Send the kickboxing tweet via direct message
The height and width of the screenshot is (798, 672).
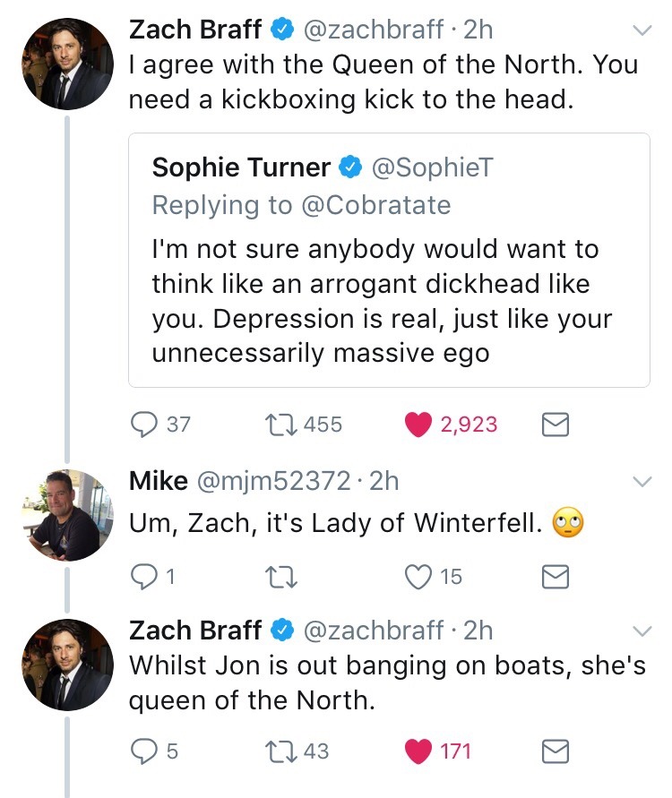tap(556, 424)
